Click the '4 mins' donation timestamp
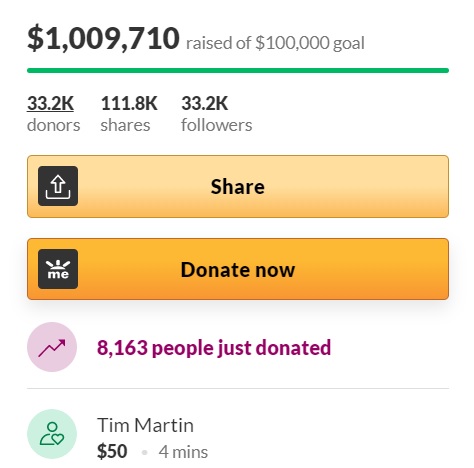 [183, 452]
